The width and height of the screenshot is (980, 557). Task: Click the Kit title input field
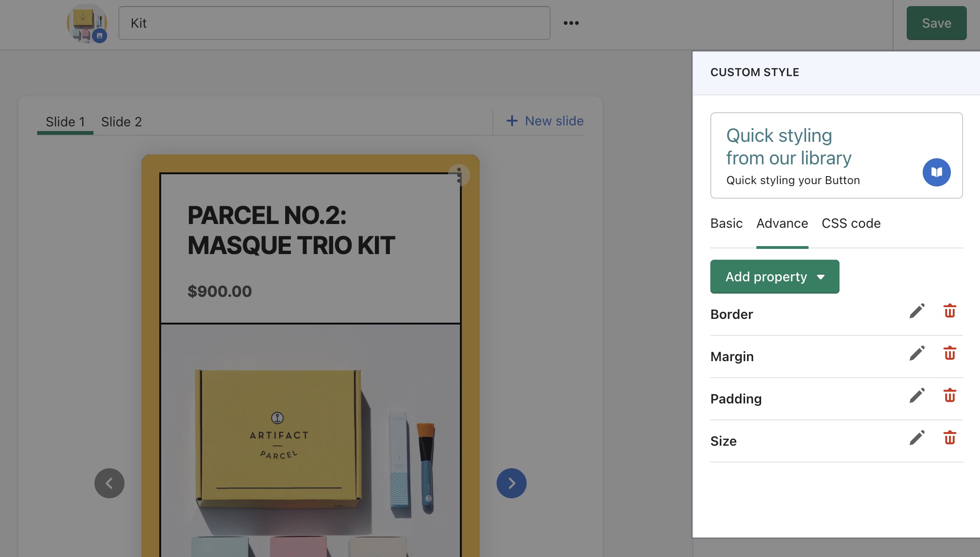point(334,23)
